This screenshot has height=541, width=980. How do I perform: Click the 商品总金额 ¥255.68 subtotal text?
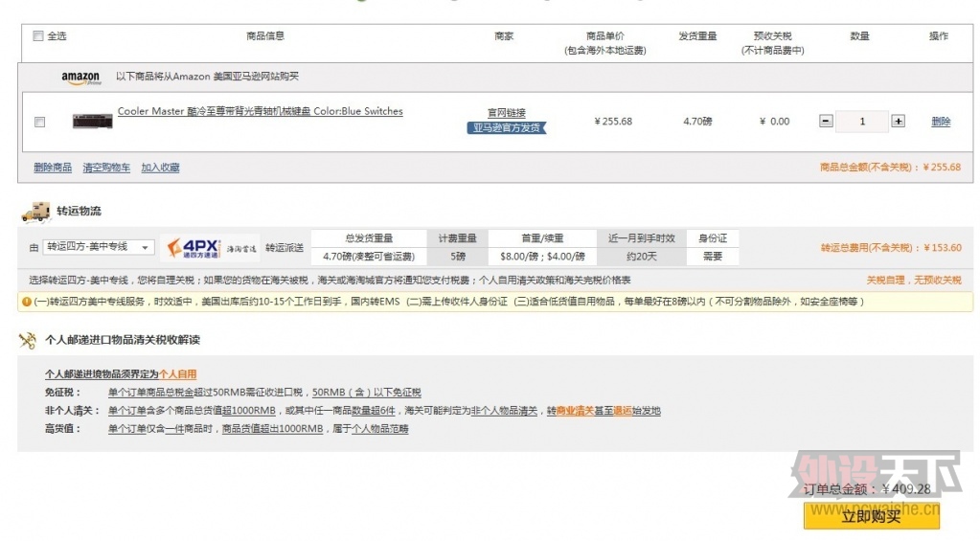click(890, 168)
